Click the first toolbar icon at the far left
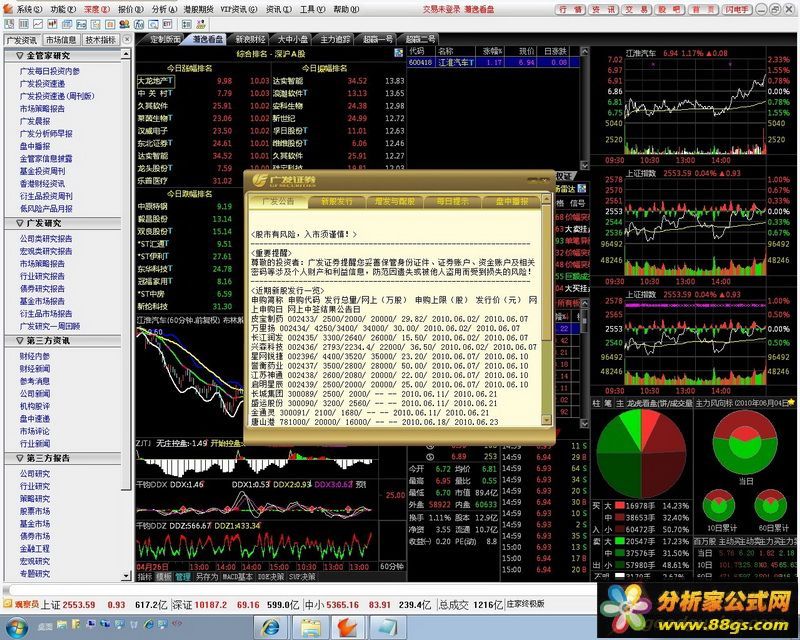 pyautogui.click(x=9, y=24)
